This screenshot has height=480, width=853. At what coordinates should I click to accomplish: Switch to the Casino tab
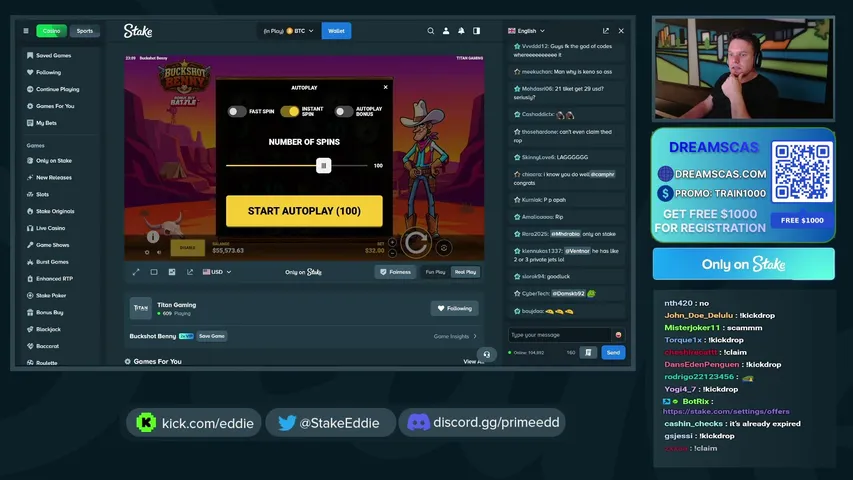[x=52, y=31]
